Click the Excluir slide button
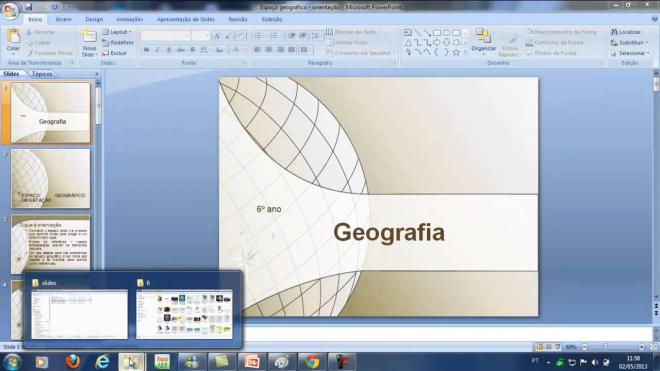The height and width of the screenshot is (371, 660). point(114,53)
